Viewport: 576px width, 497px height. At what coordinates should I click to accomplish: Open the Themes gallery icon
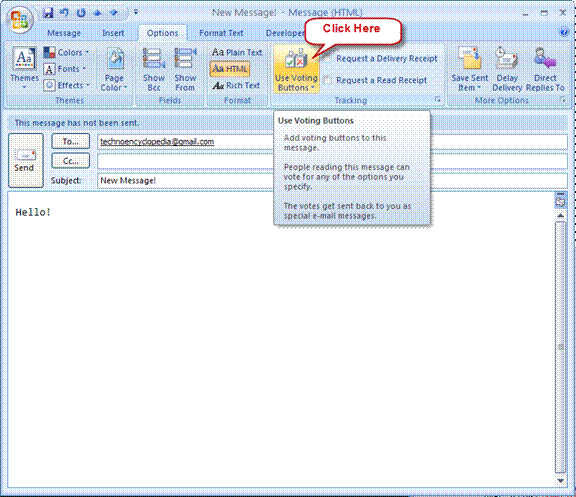pos(24,58)
